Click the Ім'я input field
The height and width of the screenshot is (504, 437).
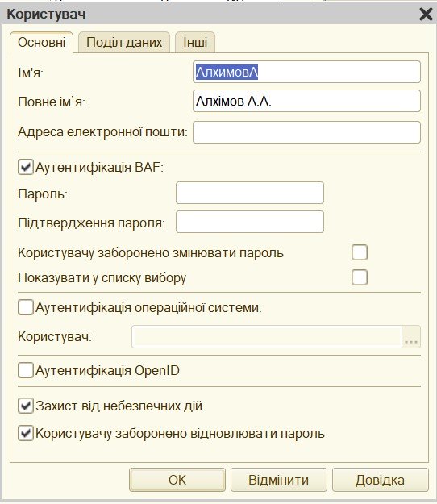pyautogui.click(x=306, y=72)
